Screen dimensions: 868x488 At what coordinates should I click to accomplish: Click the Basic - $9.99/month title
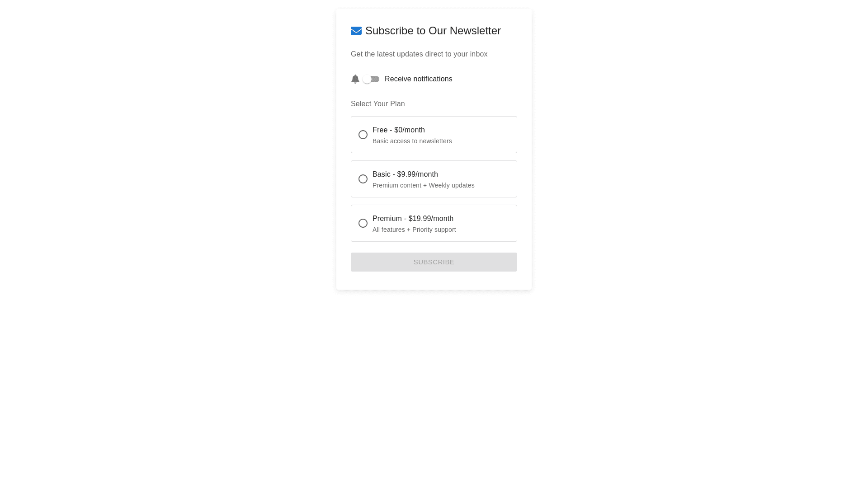[405, 174]
